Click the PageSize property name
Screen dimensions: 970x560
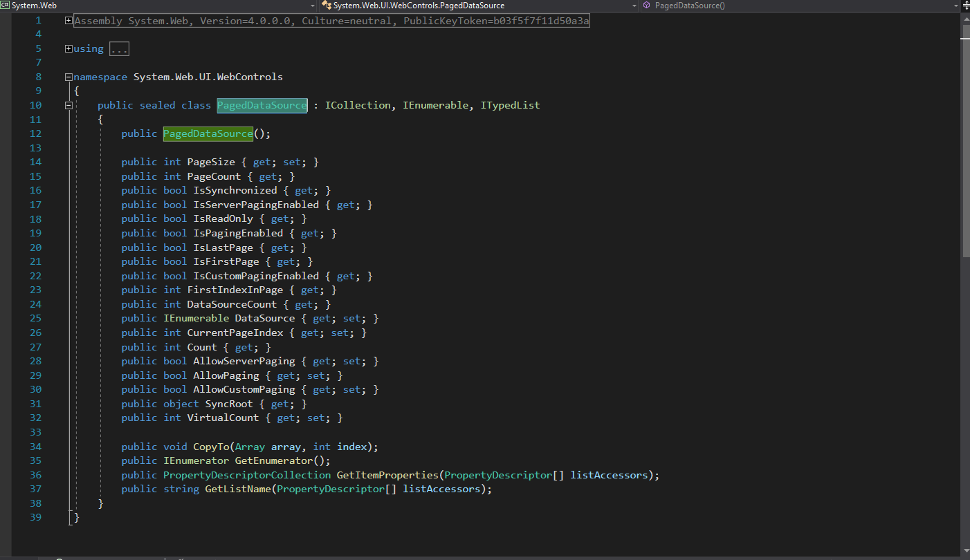(211, 162)
